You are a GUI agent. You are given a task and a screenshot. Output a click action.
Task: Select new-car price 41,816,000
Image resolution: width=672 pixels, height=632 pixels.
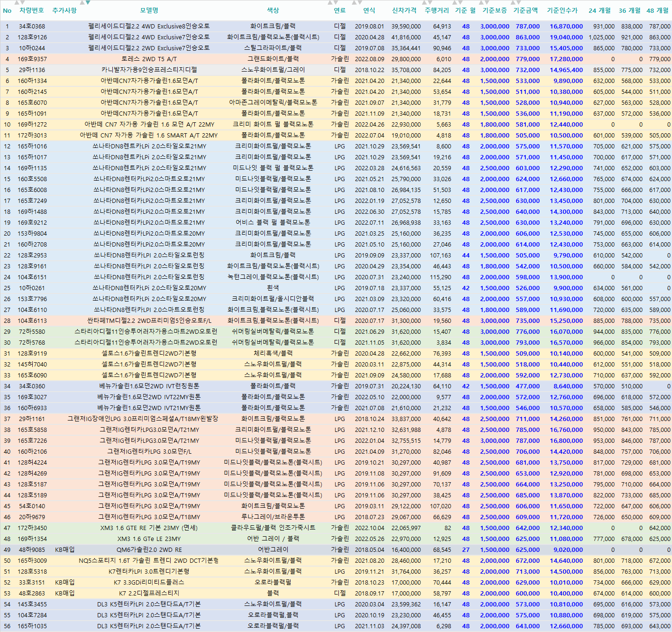pos(406,37)
